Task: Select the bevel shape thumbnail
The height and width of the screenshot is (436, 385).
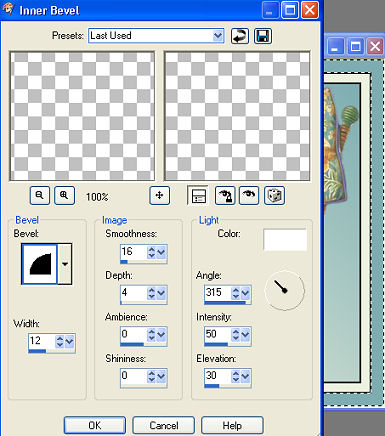Action: point(40,264)
